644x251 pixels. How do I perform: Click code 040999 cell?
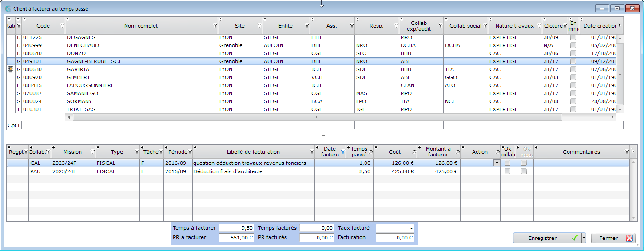click(x=44, y=45)
